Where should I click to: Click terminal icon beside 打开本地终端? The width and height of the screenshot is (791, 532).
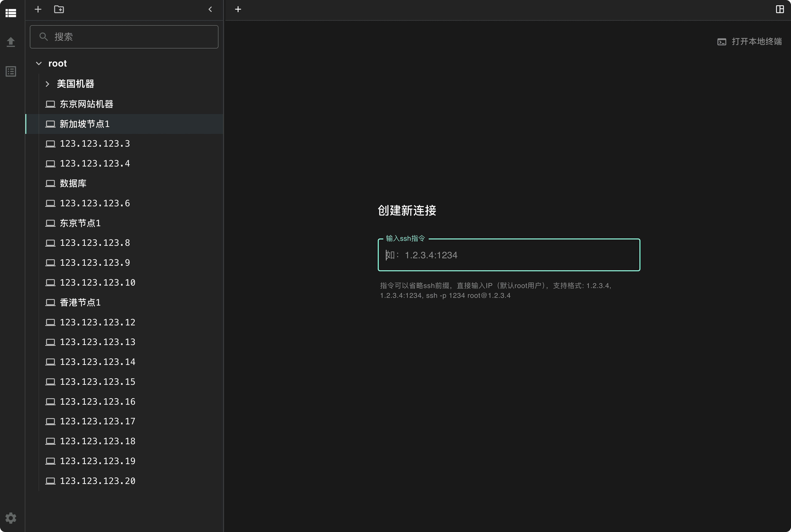(722, 42)
